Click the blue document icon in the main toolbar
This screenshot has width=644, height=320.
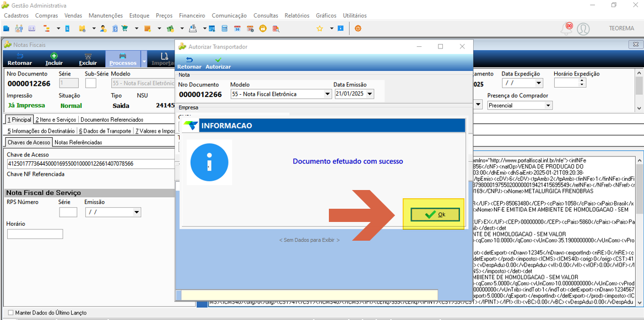[x=67, y=28]
